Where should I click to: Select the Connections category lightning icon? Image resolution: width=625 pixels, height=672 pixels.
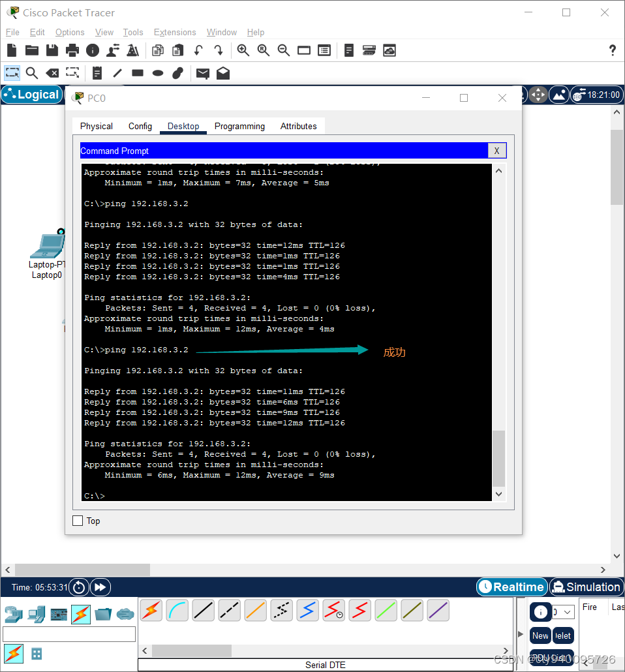tap(81, 614)
